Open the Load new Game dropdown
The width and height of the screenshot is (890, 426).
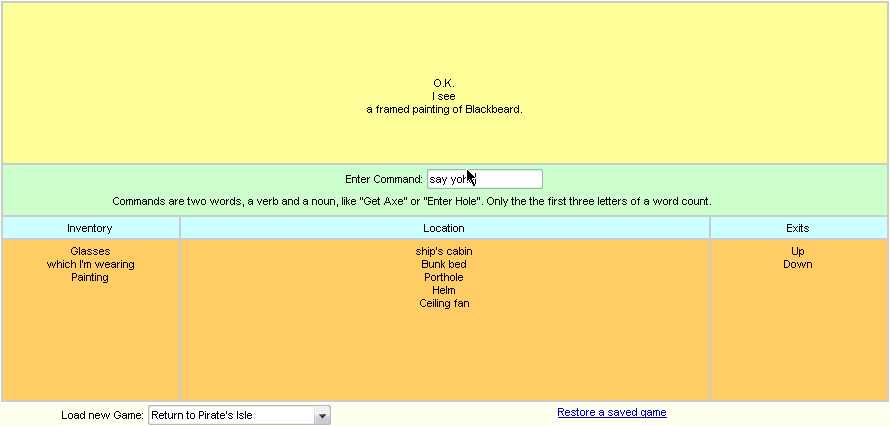pyautogui.click(x=238, y=415)
